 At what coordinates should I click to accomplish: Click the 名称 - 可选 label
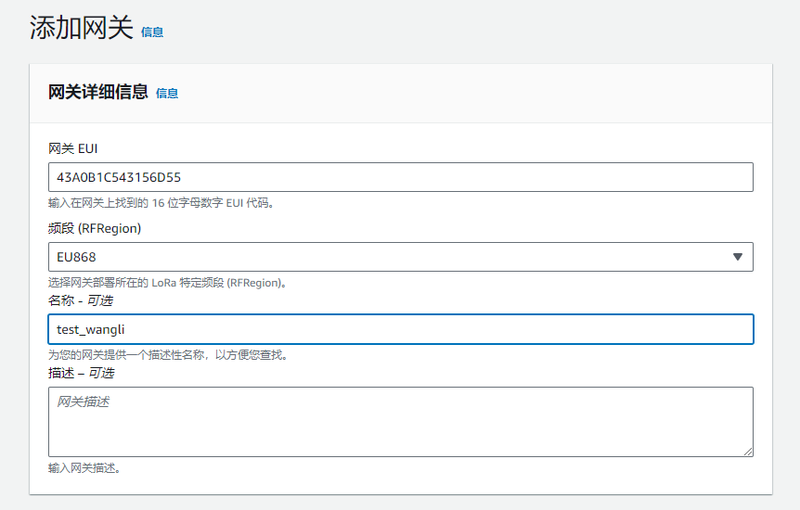81,301
